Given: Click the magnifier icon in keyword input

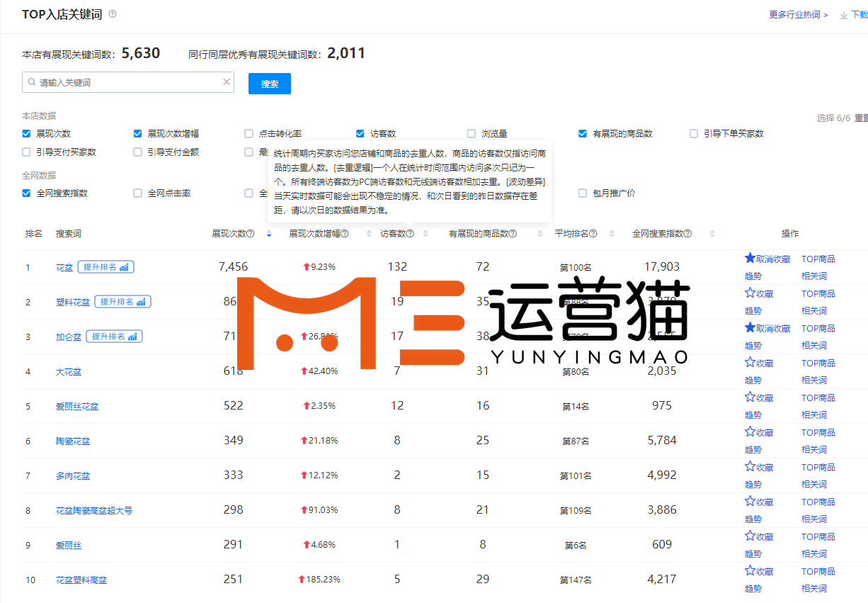Looking at the screenshot, I should coord(32,83).
